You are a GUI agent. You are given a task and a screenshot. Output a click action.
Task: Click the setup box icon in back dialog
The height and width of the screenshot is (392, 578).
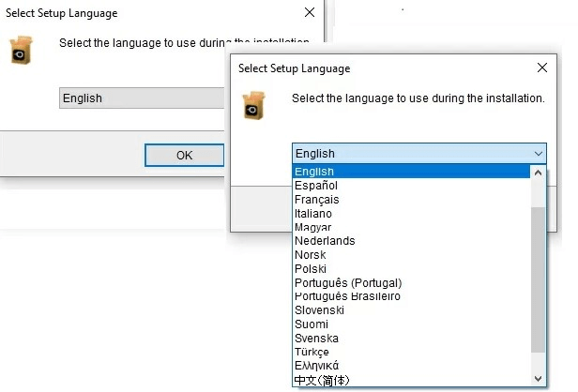point(22,50)
